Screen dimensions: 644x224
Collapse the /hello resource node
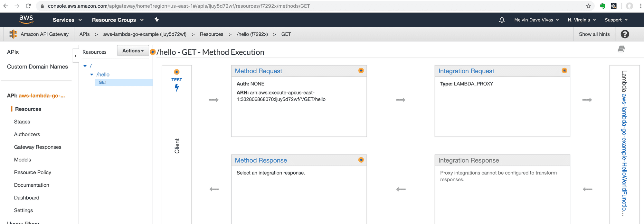[x=92, y=74]
